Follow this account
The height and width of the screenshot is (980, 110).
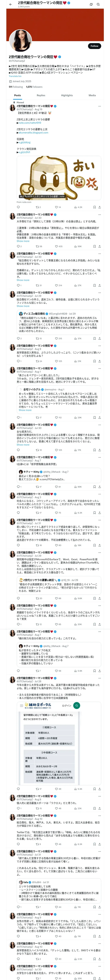(95, 46)
